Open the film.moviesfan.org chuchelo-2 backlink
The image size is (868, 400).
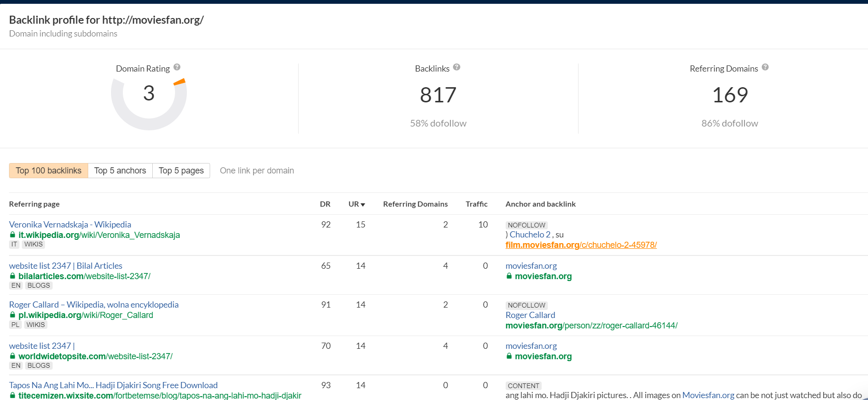(581, 245)
